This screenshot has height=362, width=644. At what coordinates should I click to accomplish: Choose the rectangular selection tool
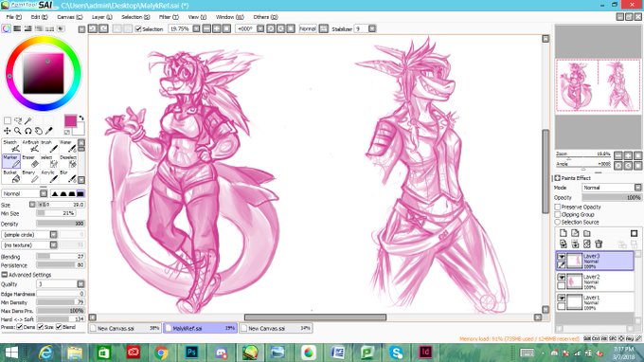click(8, 120)
